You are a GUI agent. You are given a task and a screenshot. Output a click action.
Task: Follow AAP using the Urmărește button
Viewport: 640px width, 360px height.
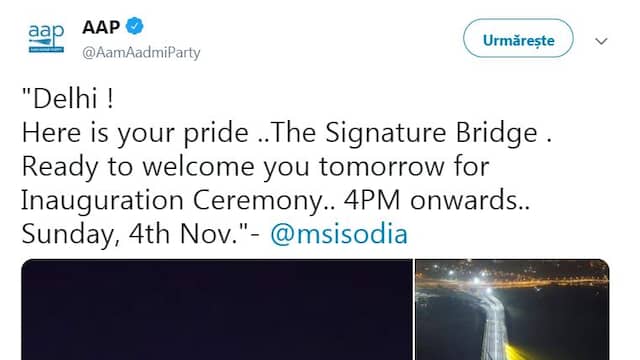pyautogui.click(x=518, y=38)
